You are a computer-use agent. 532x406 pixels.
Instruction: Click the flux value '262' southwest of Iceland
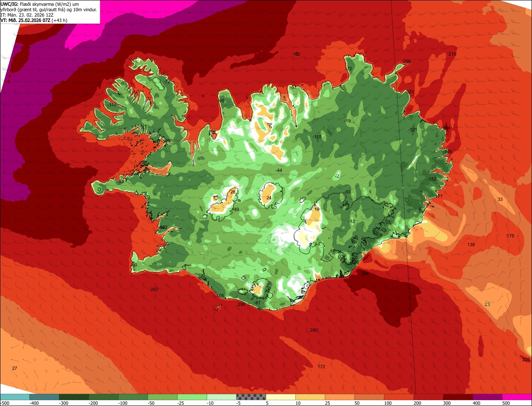[x=154, y=289]
